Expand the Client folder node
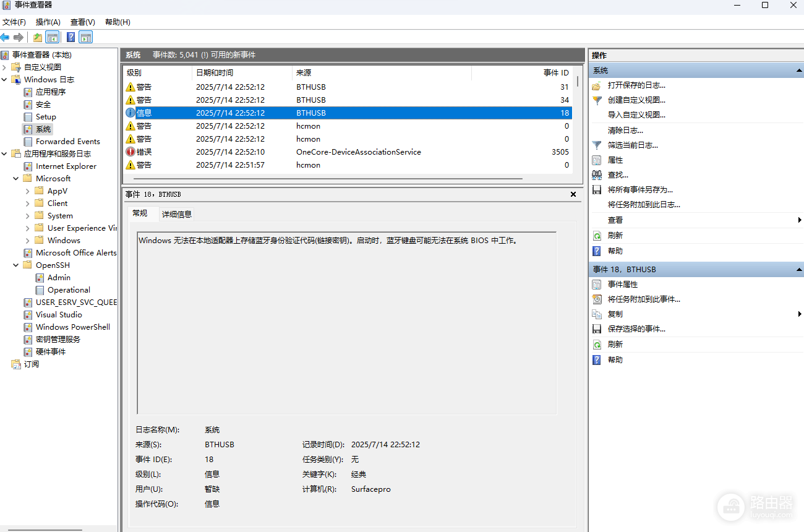This screenshot has height=532, width=804. [28, 204]
